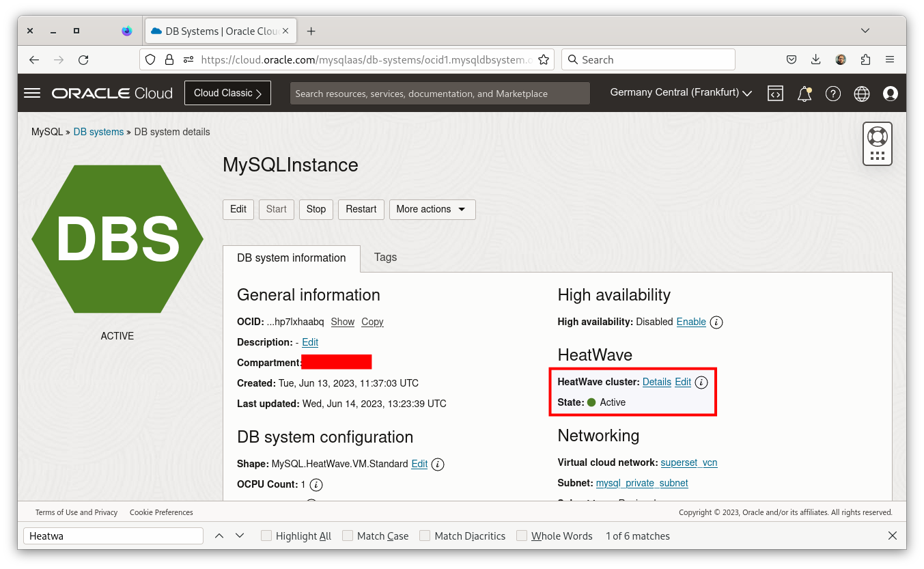Screen dimensions: 924x569
Task: Enable the Highlight All checkbox
Action: (267, 536)
